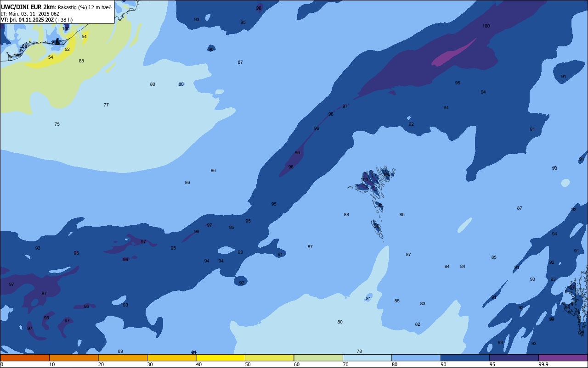
Task: Click the 'VT: þri. 04.11.2025 20Z' valid time
Action: point(27,20)
